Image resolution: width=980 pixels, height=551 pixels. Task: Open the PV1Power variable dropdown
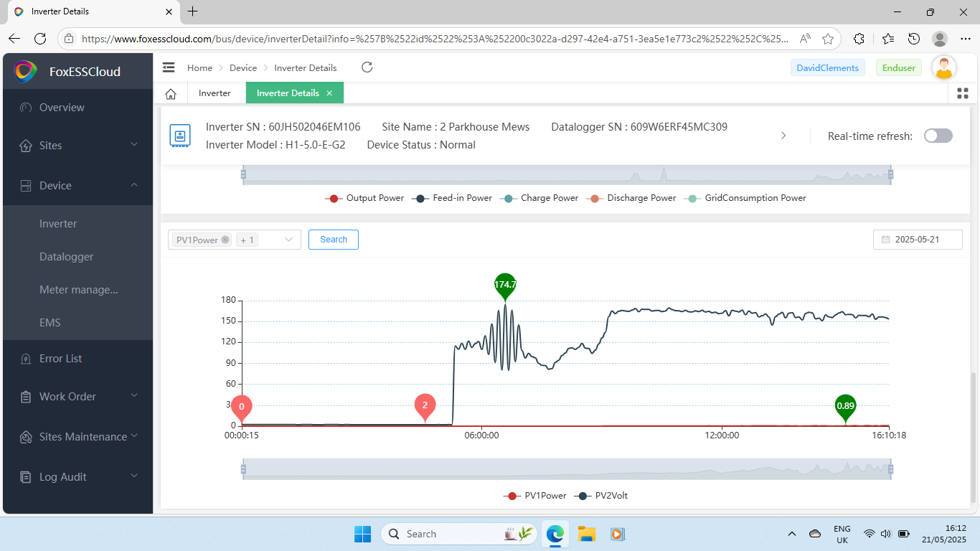(x=234, y=240)
